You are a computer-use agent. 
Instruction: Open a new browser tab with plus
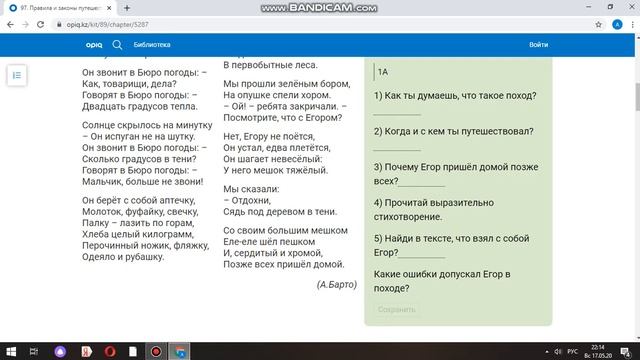127,8
